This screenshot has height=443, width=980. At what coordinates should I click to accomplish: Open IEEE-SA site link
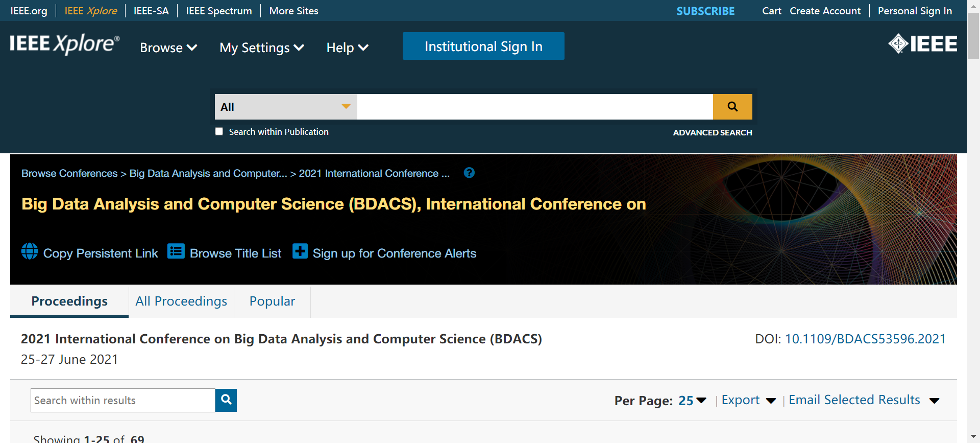(151, 11)
